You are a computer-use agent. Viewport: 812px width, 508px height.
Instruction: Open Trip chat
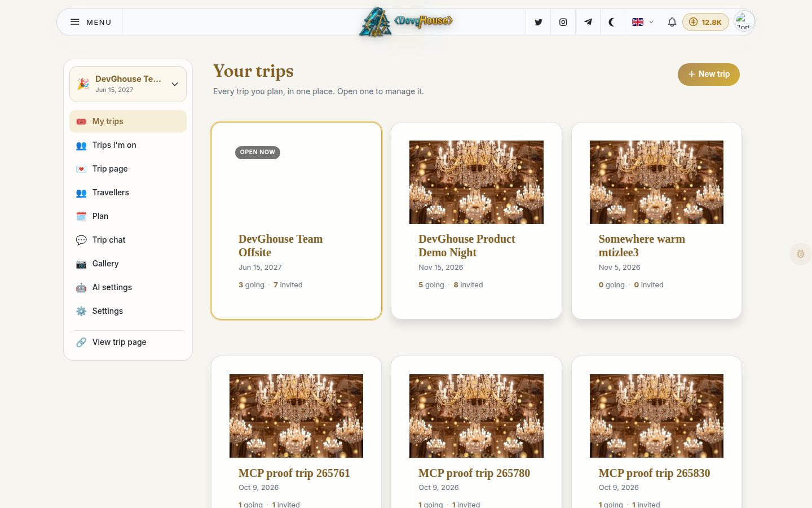click(x=128, y=240)
